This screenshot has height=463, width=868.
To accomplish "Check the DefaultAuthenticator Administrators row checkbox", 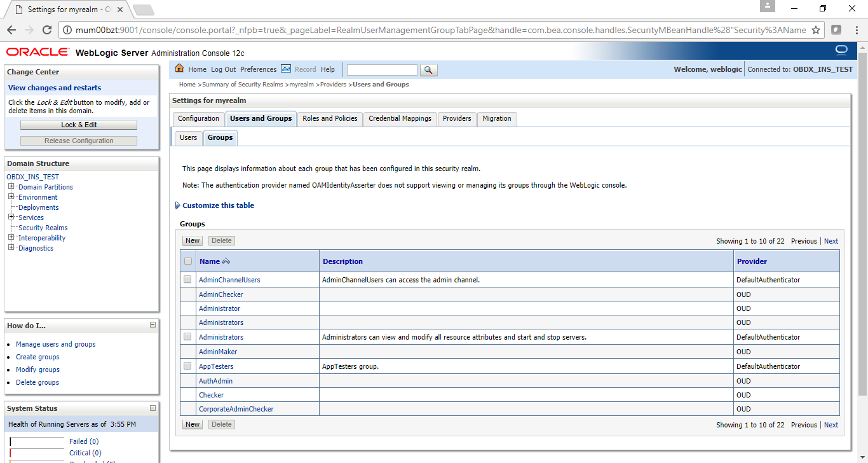I will click(x=187, y=336).
